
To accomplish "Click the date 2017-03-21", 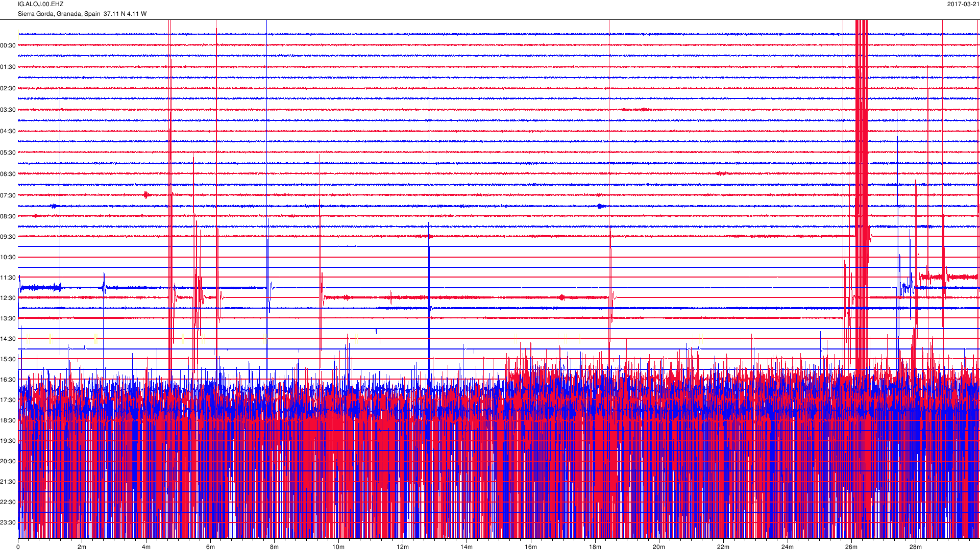I will (x=963, y=4).
